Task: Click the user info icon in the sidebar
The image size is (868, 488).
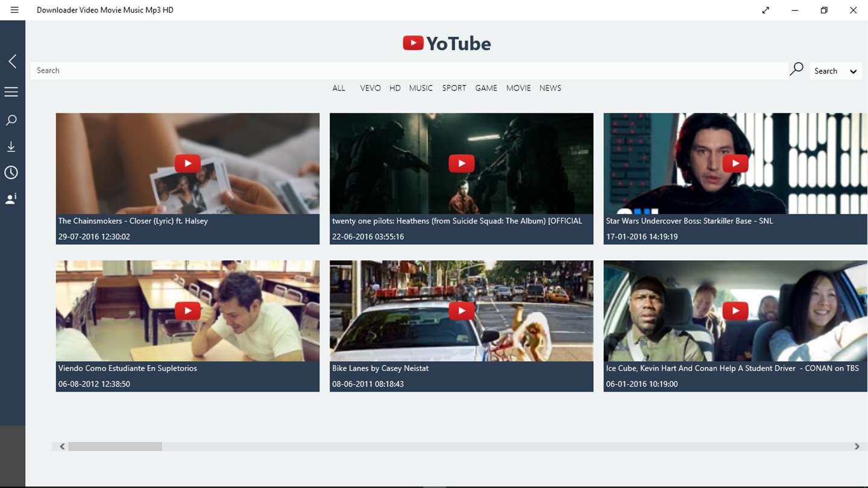Action: point(11,199)
